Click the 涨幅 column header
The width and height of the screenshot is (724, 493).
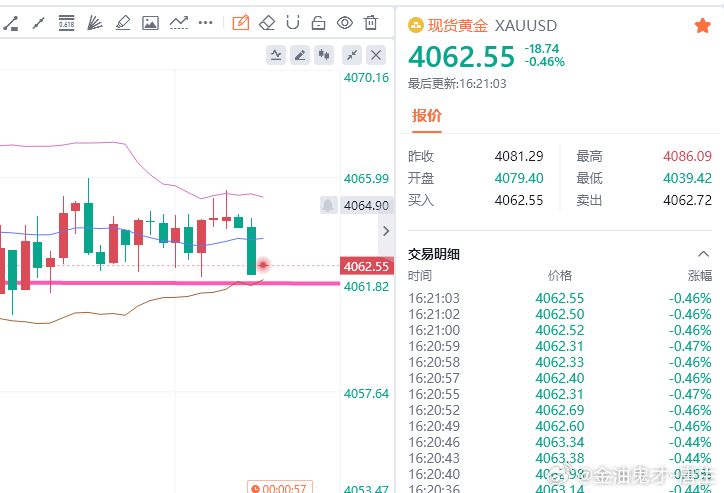[700, 276]
